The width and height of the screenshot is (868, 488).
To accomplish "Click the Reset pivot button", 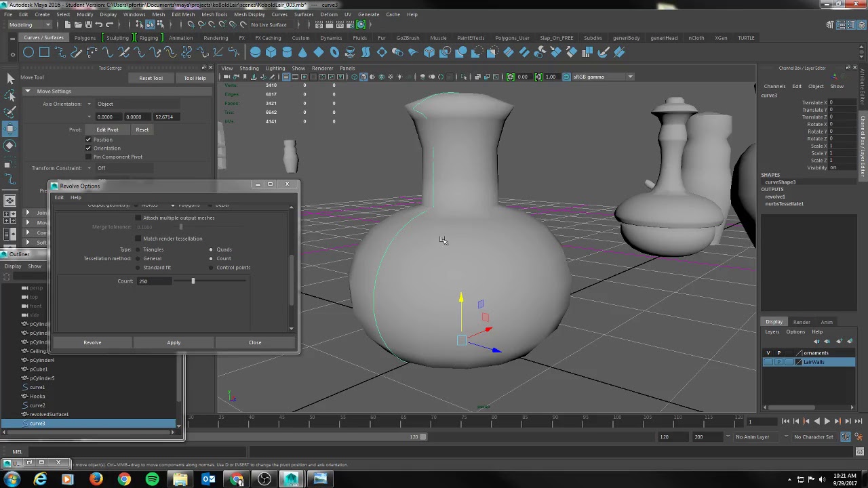I will (x=142, y=129).
